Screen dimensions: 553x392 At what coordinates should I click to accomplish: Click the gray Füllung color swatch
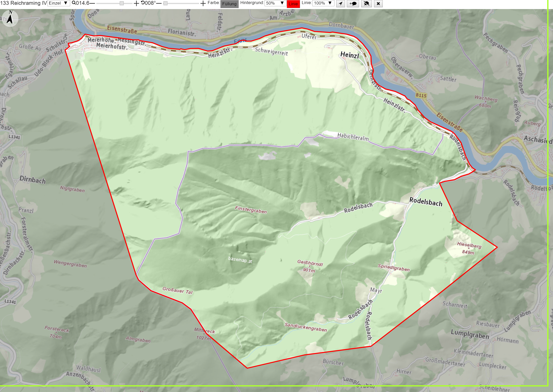tap(229, 4)
